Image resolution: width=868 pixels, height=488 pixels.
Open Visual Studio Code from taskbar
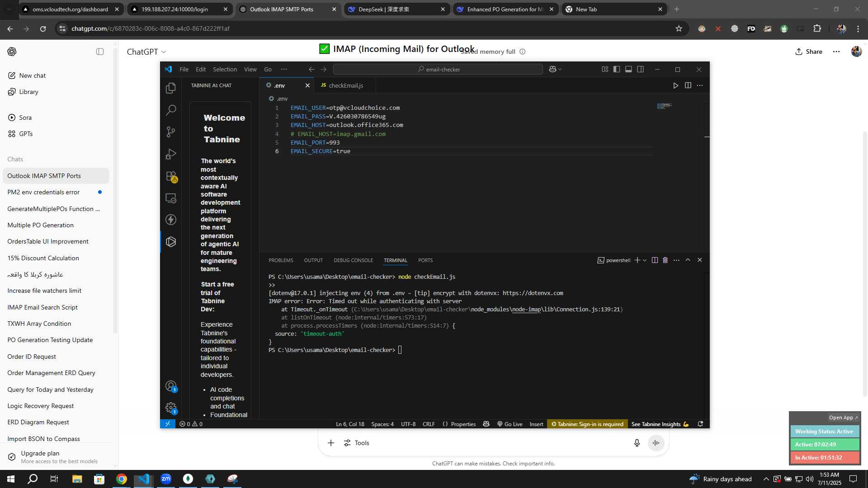(144, 479)
